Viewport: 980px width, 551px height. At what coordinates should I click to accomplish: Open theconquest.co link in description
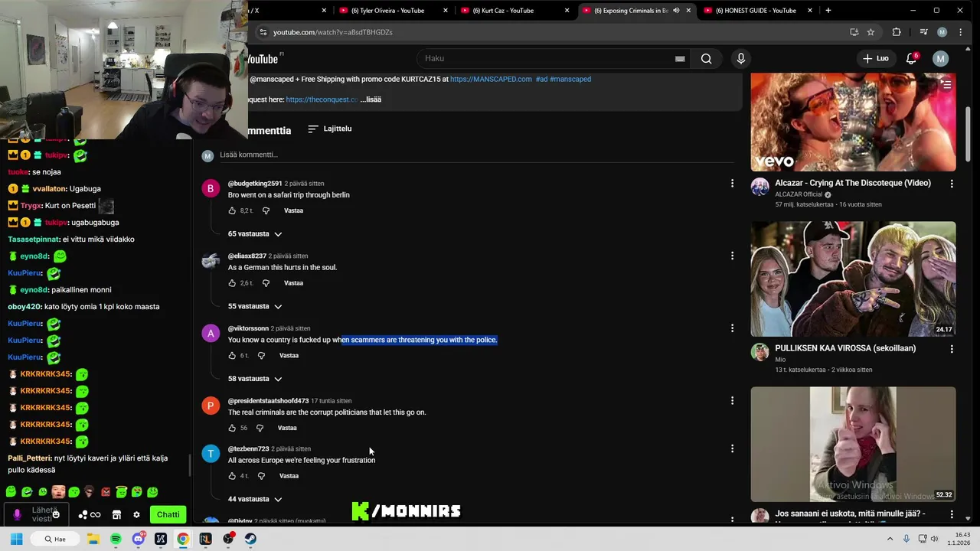pos(322,99)
